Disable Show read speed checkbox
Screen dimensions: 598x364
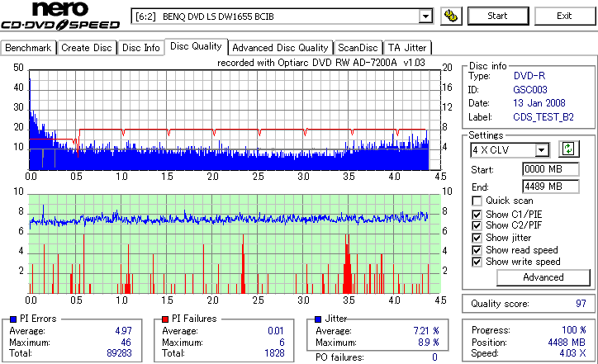click(x=477, y=250)
